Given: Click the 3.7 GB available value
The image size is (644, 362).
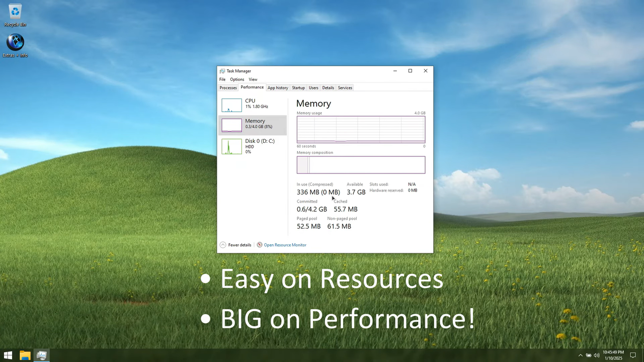Looking at the screenshot, I should click(356, 192).
